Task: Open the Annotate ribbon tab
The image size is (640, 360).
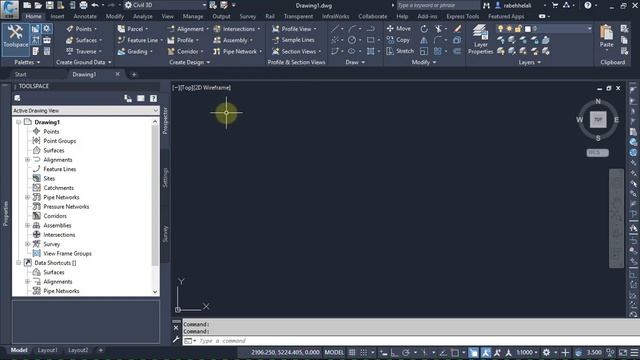Action: pyautogui.click(x=85, y=17)
